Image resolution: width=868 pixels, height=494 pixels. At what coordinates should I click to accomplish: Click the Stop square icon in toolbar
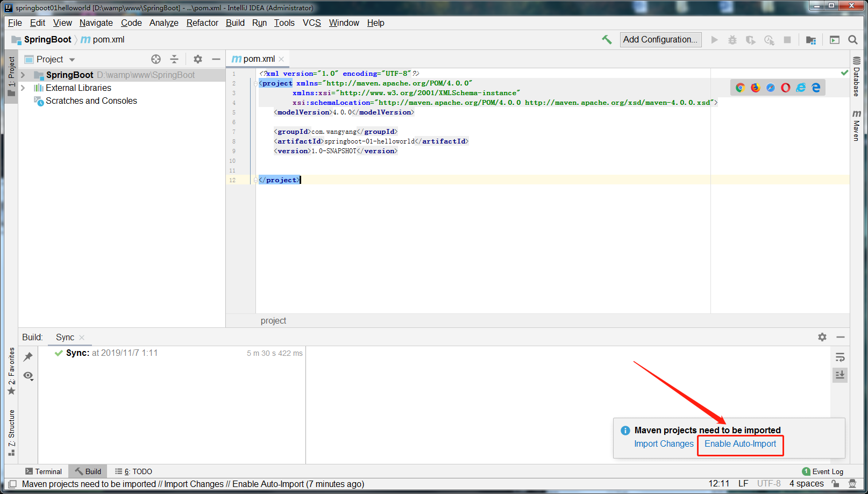pyautogui.click(x=787, y=40)
